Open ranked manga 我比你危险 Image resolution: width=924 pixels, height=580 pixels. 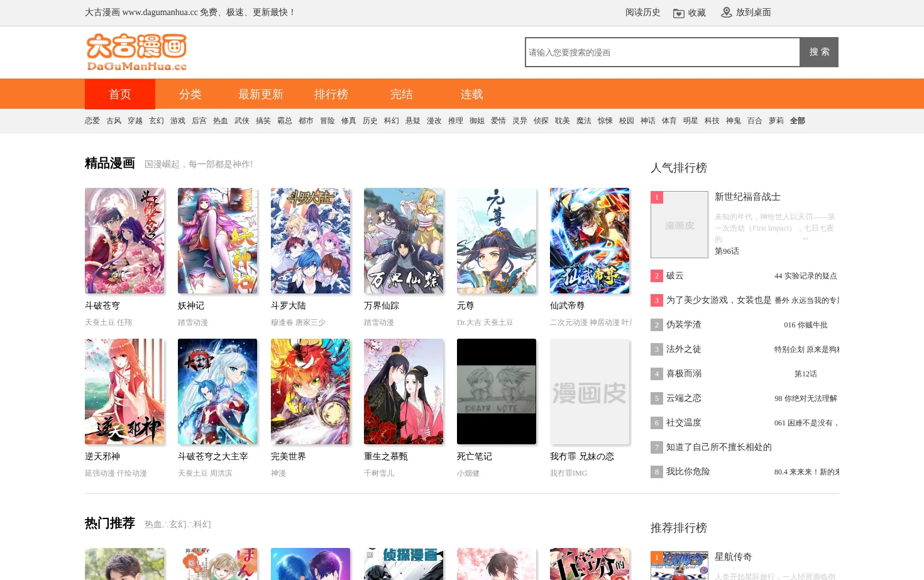click(x=688, y=472)
